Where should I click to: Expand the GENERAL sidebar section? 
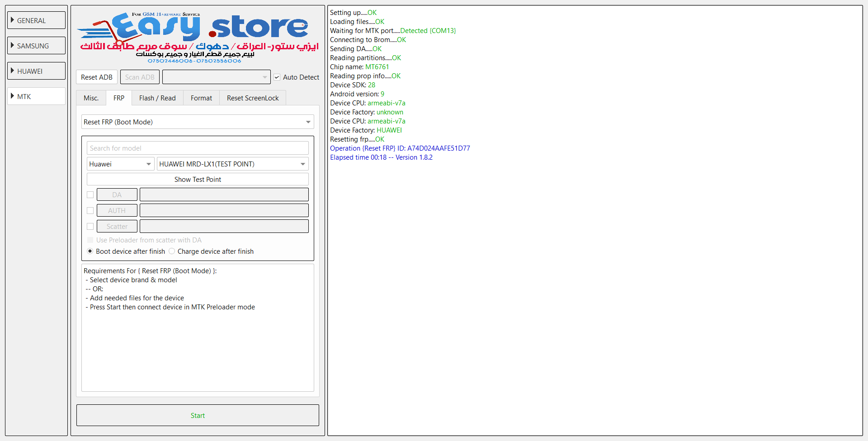pyautogui.click(x=36, y=20)
